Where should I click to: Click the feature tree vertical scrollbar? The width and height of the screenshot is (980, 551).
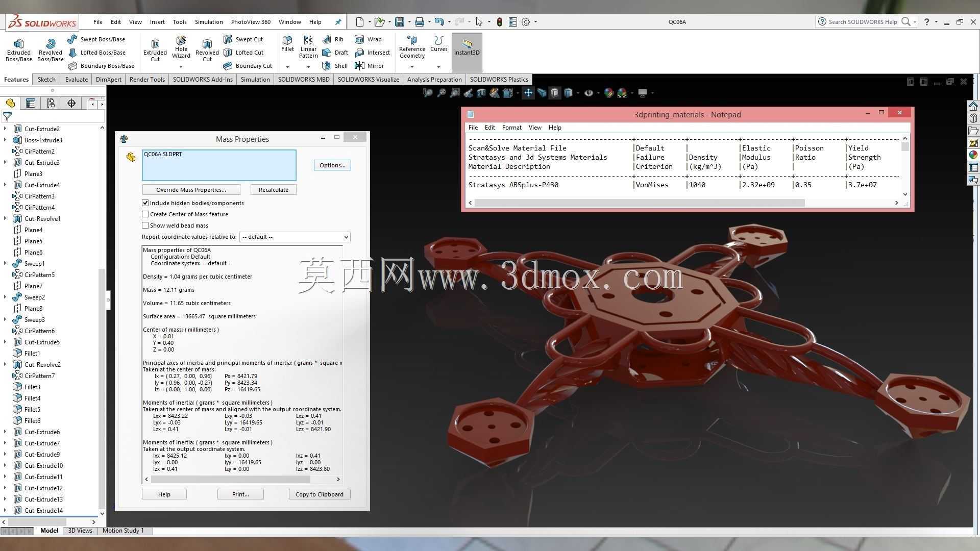tap(102, 388)
